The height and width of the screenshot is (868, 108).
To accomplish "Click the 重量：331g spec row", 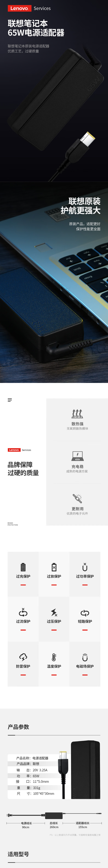I will pos(28,788).
